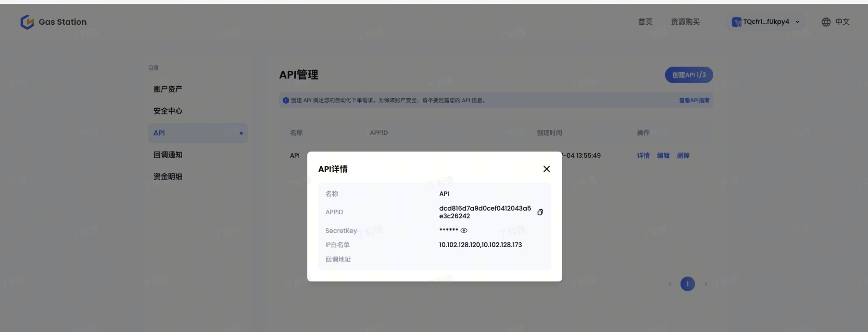Click the 删除 link in the API row
This screenshot has width=868, height=332.
pos(683,155)
